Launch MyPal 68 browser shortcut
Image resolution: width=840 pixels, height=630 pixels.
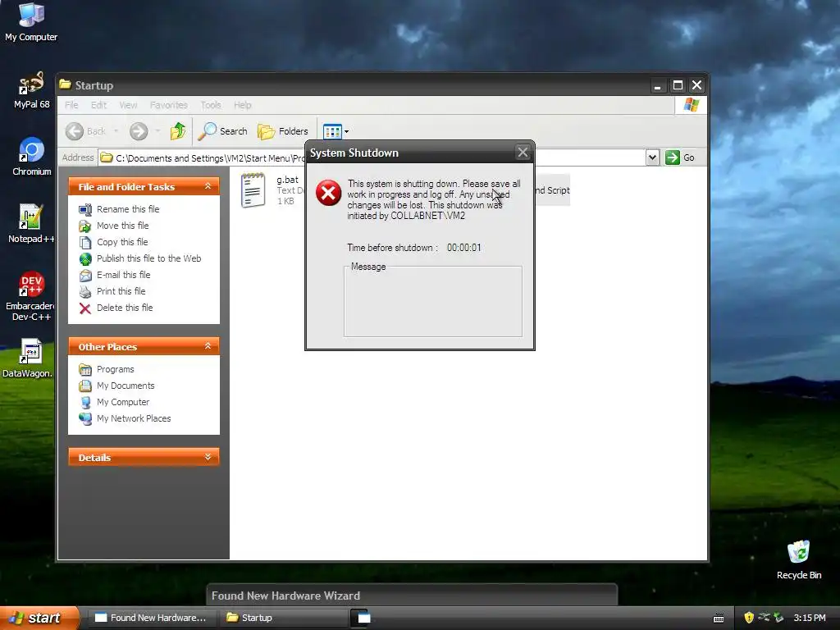31,90
